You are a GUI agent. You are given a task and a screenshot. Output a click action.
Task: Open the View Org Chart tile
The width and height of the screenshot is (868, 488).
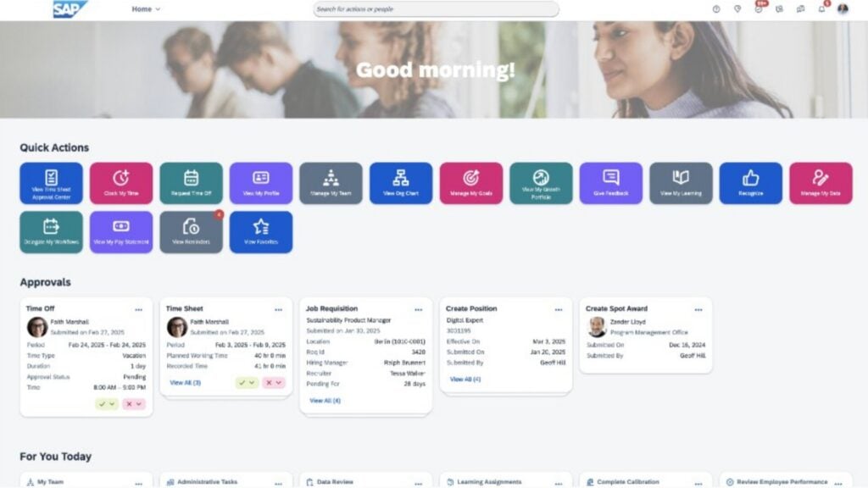point(401,183)
